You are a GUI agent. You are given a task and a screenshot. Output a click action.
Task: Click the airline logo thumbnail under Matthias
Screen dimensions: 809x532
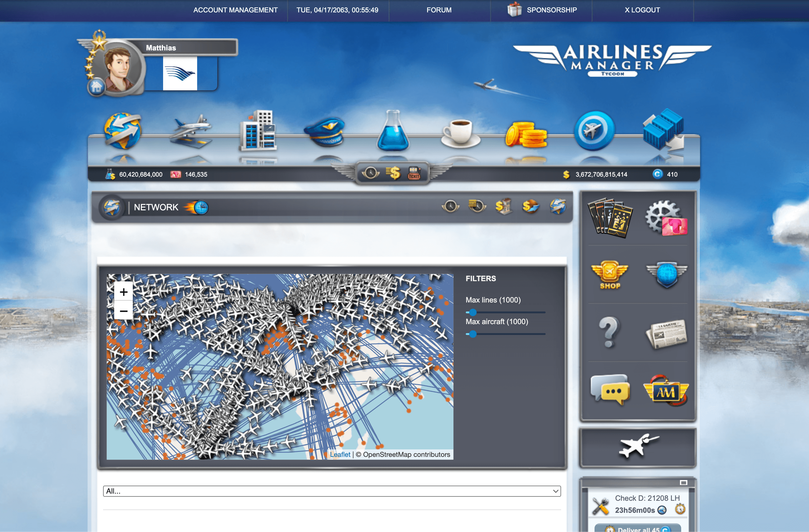point(180,73)
